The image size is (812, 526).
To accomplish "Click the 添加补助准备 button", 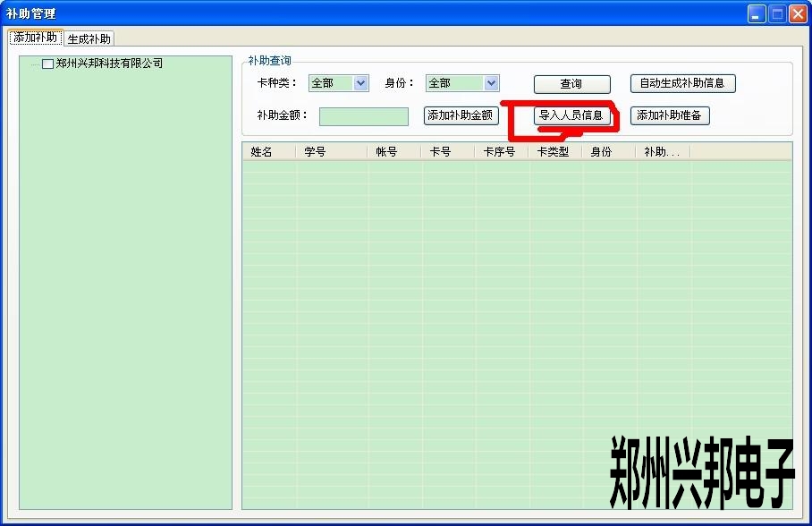I will (x=670, y=115).
